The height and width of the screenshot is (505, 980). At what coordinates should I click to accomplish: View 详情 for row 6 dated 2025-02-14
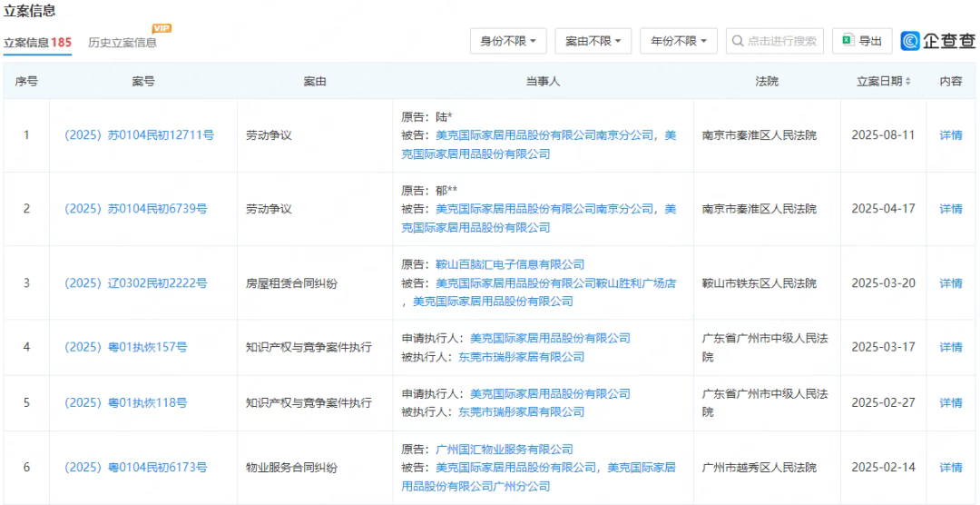(951, 468)
